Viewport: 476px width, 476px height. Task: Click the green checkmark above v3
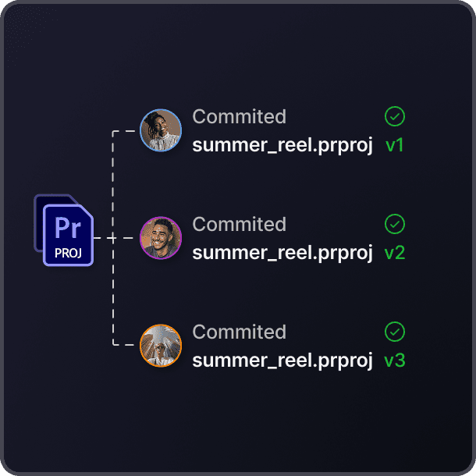click(x=395, y=332)
